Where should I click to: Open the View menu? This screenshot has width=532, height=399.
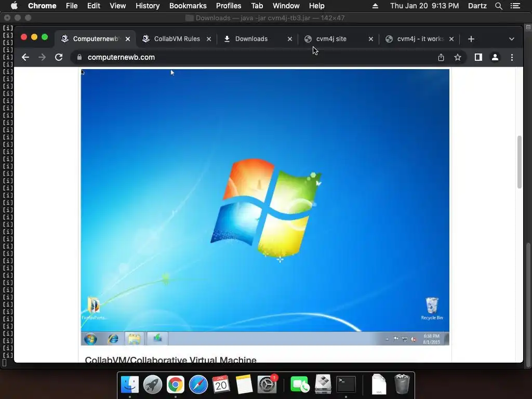coord(118,6)
